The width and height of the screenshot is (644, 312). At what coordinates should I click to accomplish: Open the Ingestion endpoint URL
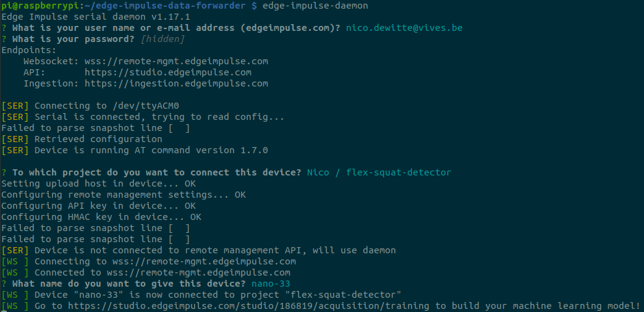click(x=176, y=83)
